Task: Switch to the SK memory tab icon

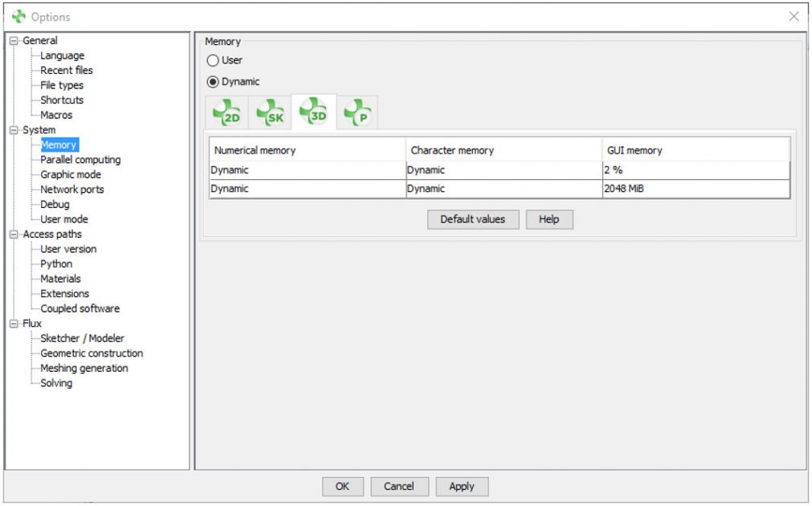Action: [x=270, y=113]
